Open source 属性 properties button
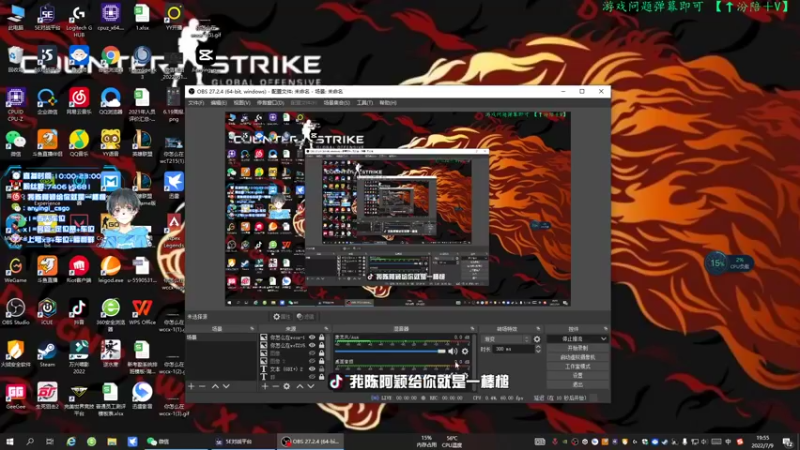 tap(281, 317)
